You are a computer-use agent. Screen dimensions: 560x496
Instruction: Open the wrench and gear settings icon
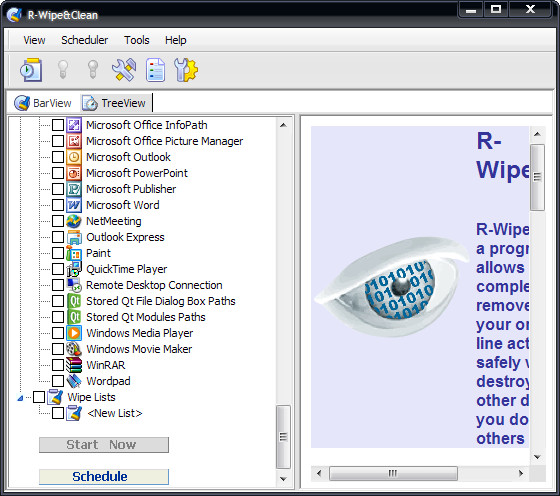point(186,70)
